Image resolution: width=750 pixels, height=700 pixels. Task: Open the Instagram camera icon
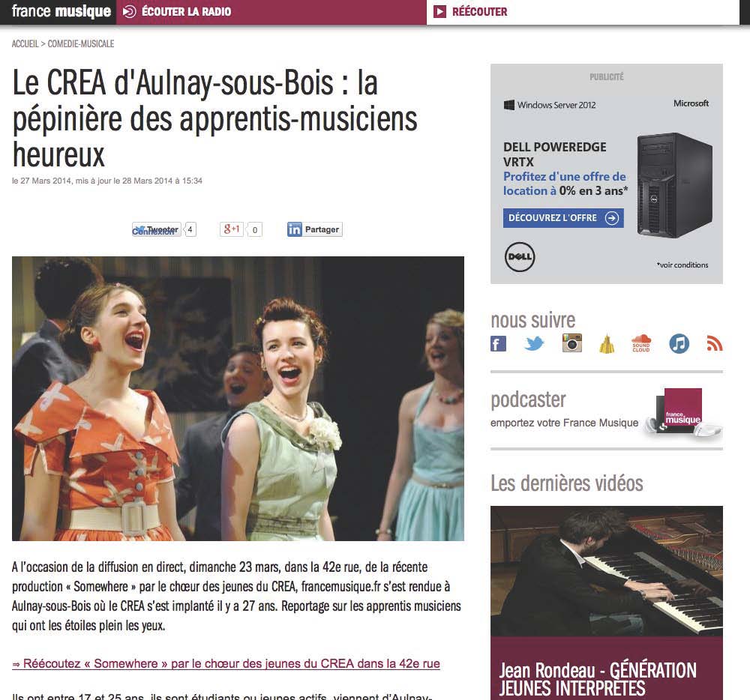[572, 343]
